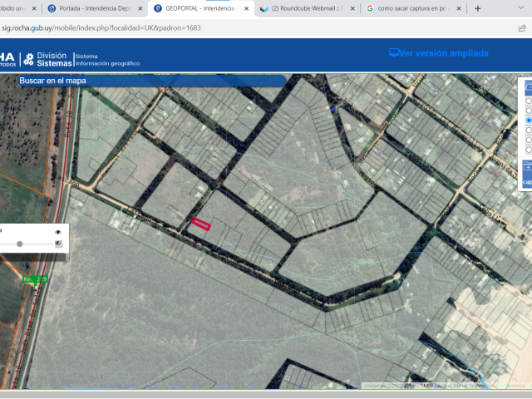Select the first radio button in layer panel
Viewport: 532px width, 399px height.
(x=529, y=101)
